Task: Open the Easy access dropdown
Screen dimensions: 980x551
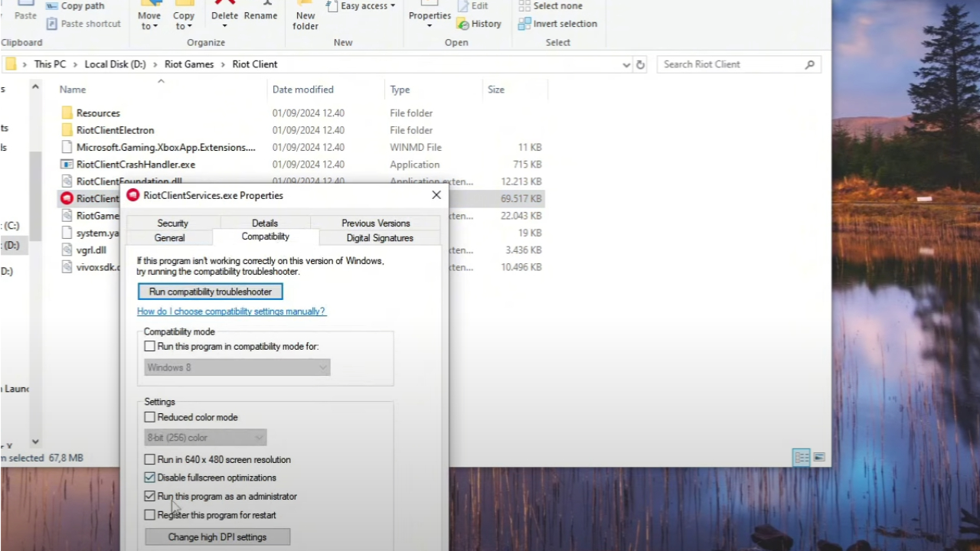Action: coord(361,6)
